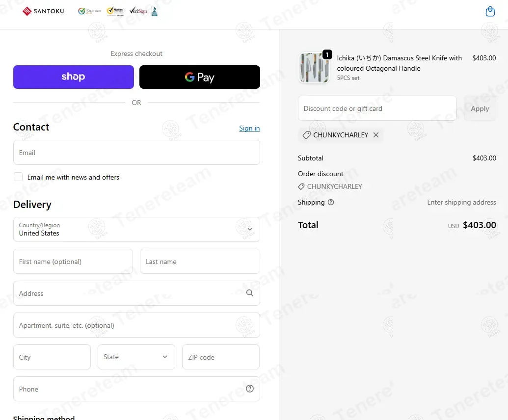This screenshot has height=420, width=508.
Task: Click the Enter shipping address text
Action: point(461,202)
